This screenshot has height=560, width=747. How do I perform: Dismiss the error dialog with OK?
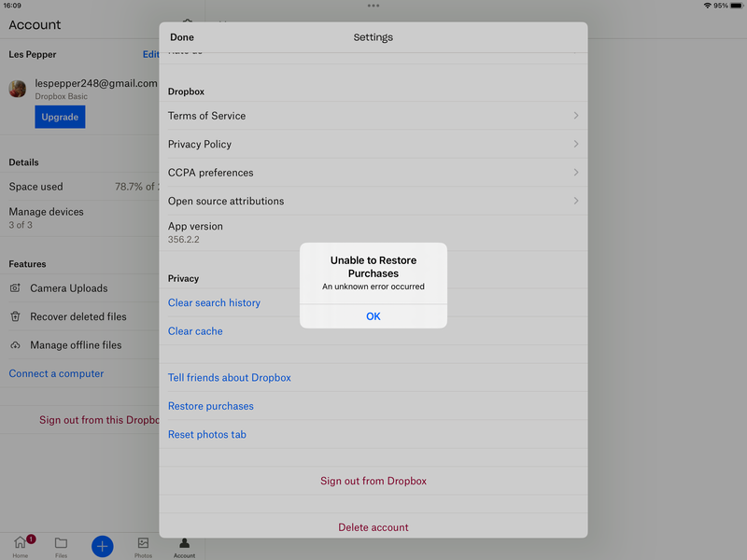tap(373, 316)
